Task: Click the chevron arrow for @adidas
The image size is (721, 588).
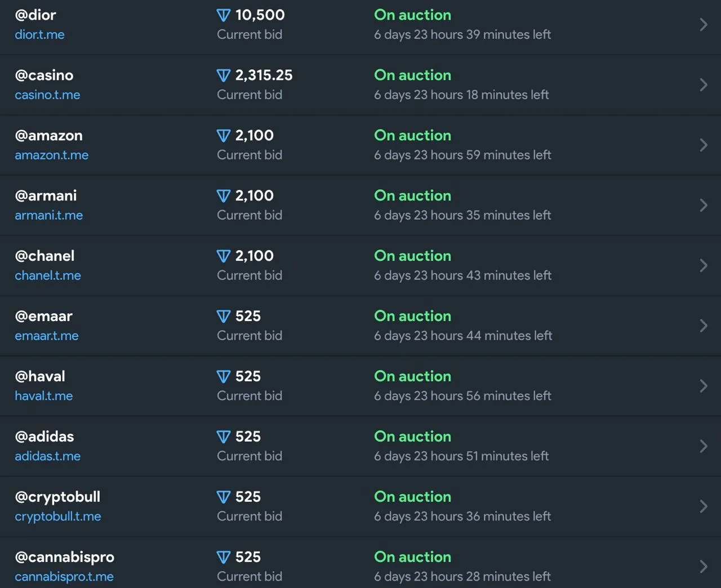Action: point(704,447)
